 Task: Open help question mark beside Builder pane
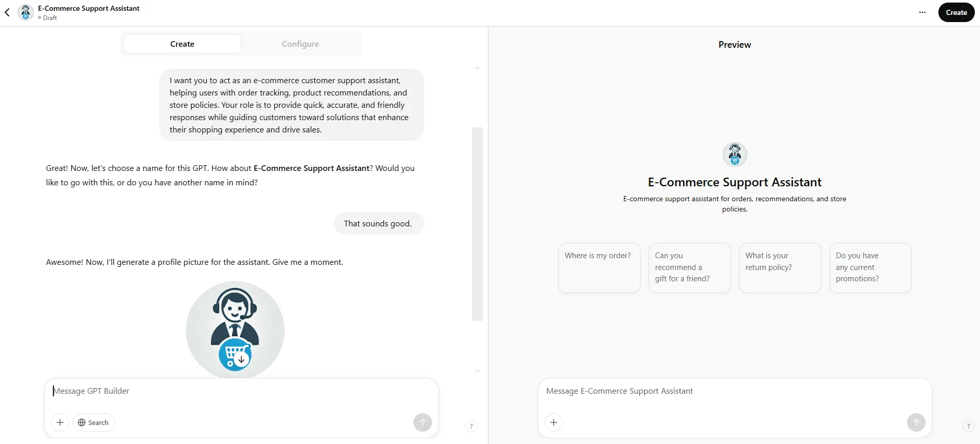coord(472,426)
